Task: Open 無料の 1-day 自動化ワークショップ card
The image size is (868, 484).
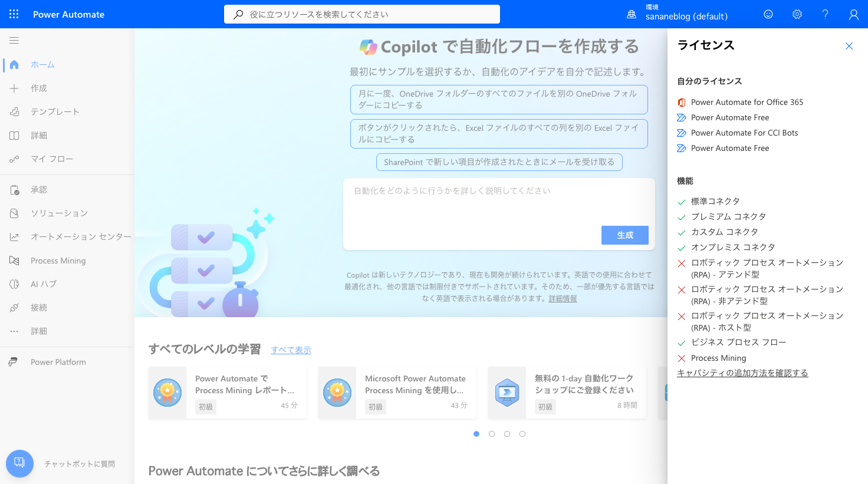Action: coord(567,393)
